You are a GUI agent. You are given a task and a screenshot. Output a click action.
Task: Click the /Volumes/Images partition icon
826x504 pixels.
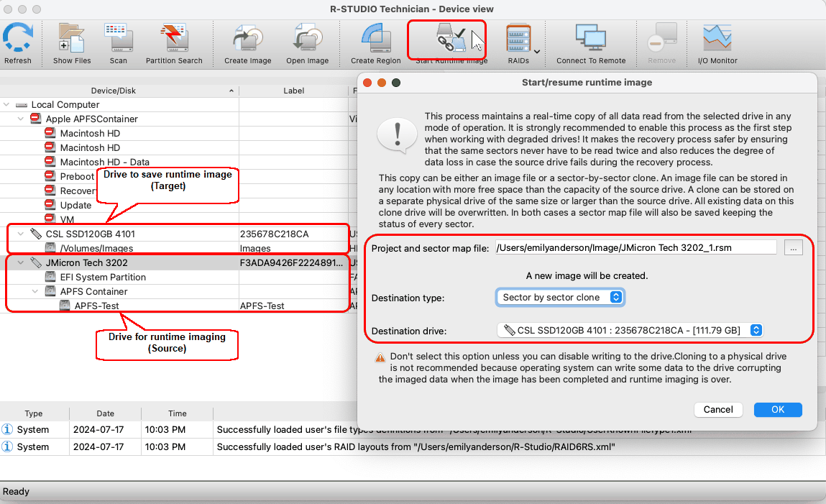point(50,247)
